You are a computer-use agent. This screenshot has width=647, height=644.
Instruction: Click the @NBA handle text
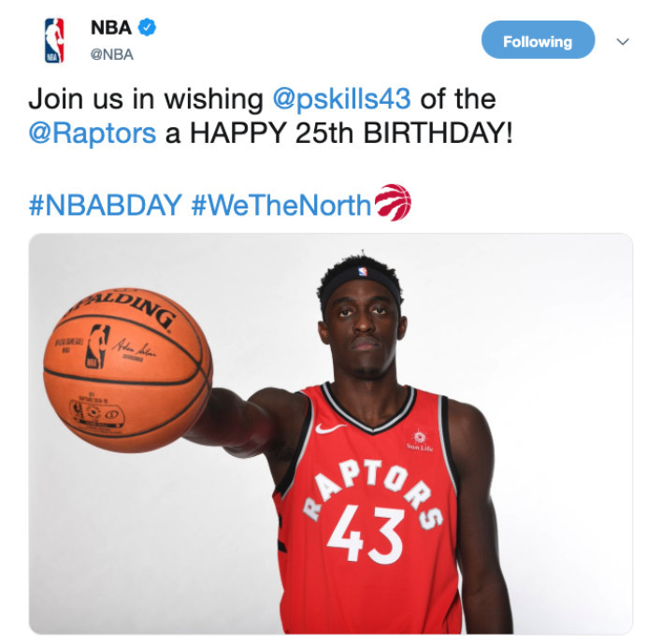112,54
